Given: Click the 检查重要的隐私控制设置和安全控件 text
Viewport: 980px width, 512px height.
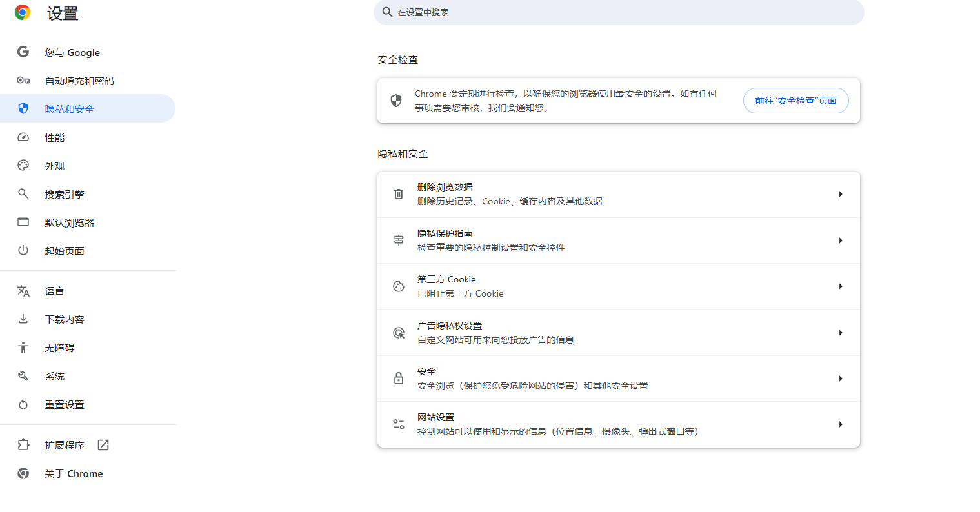Looking at the screenshot, I should coord(491,248).
